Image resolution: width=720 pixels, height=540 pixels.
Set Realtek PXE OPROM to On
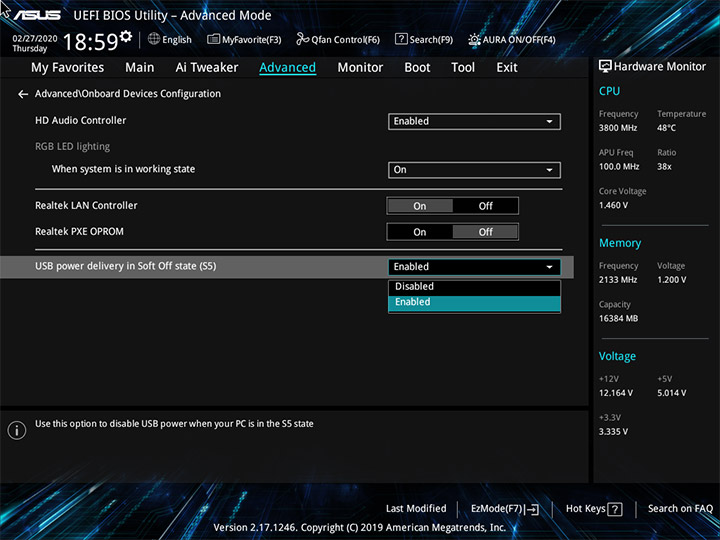tap(420, 232)
